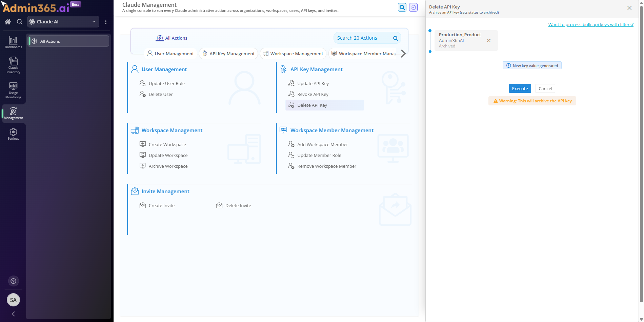Execute the Delete API Key action
Screen dimensions: 644x322
point(520,88)
